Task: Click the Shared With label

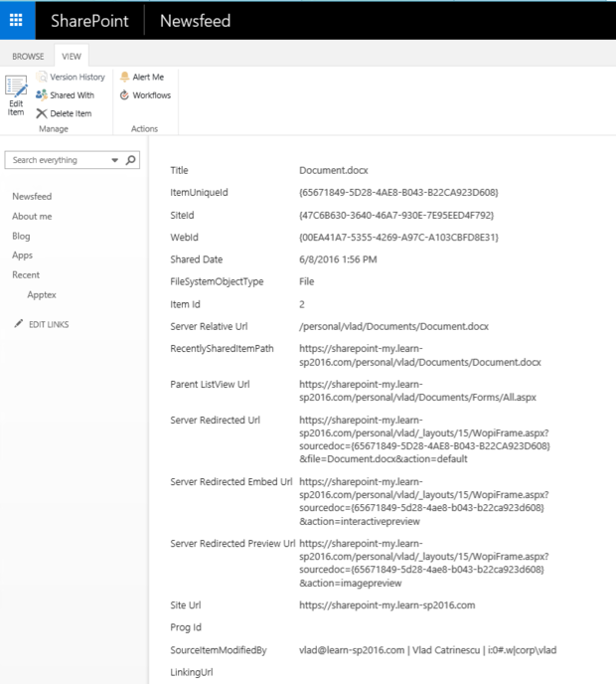Action: click(72, 95)
